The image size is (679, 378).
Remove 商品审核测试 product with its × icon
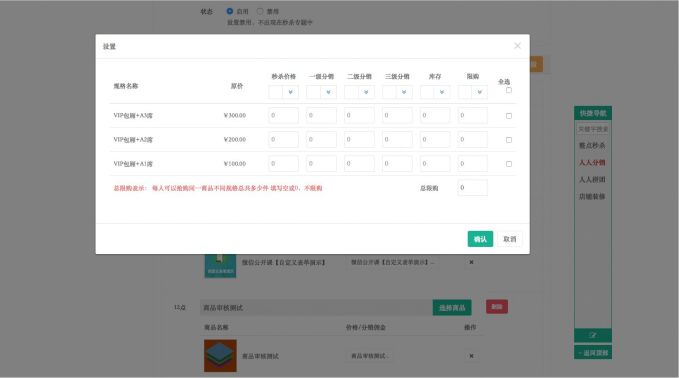pos(471,356)
